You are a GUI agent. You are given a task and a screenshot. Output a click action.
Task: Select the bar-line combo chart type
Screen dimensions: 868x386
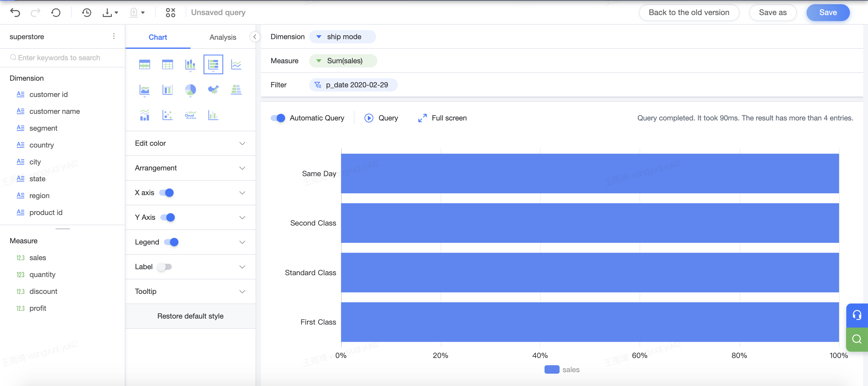tap(168, 89)
